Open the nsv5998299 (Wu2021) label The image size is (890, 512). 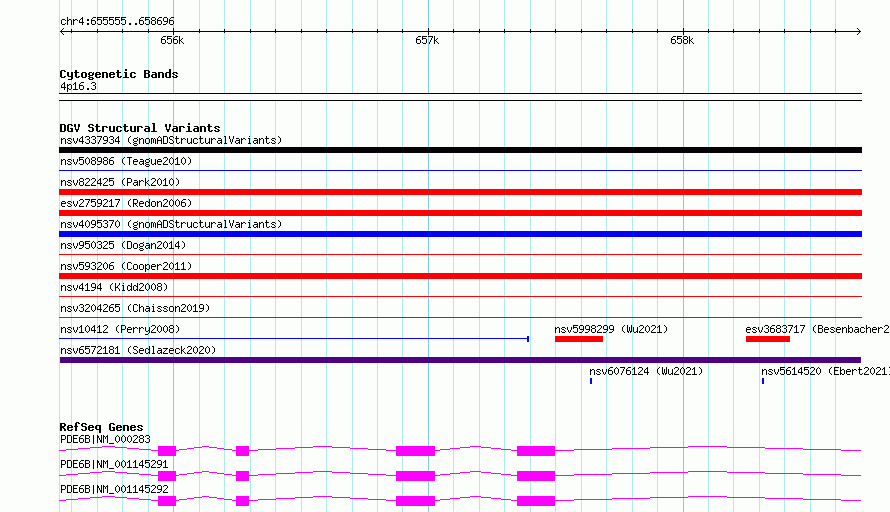[x=611, y=329]
